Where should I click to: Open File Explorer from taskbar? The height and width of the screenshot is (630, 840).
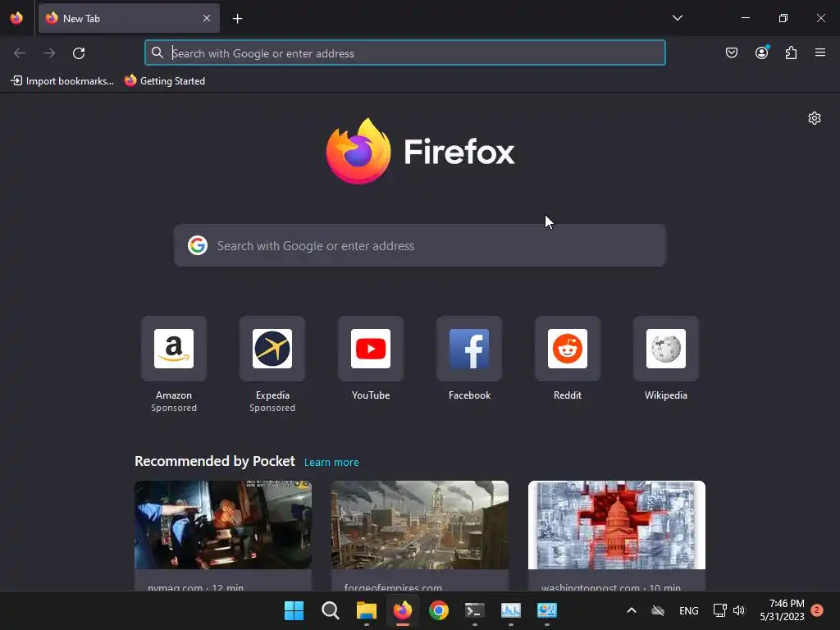(367, 610)
